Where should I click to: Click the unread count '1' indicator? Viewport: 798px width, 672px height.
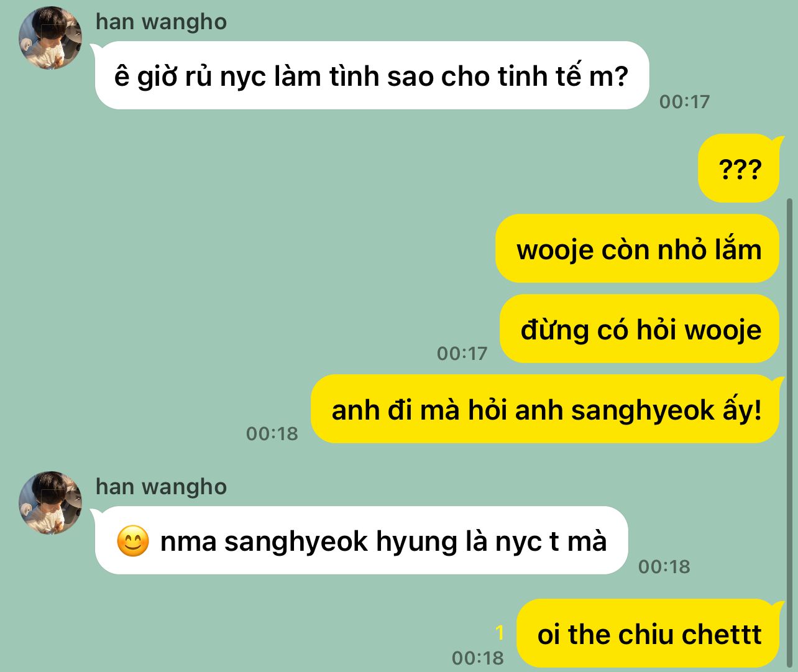coord(500,633)
